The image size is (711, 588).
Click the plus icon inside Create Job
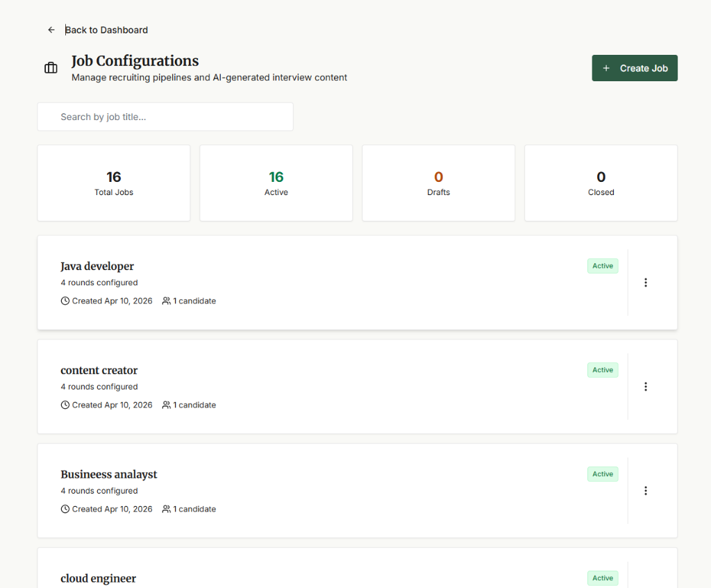(605, 68)
